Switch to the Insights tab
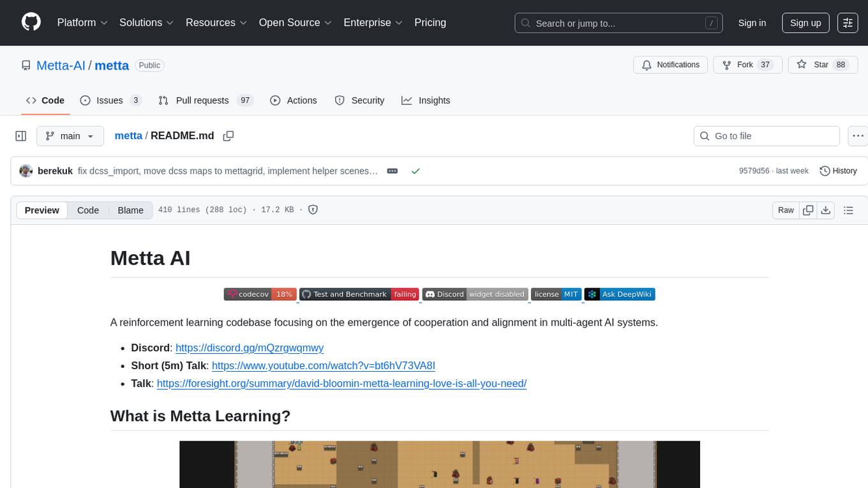Screen dimensions: 868x488 [x=426, y=100]
